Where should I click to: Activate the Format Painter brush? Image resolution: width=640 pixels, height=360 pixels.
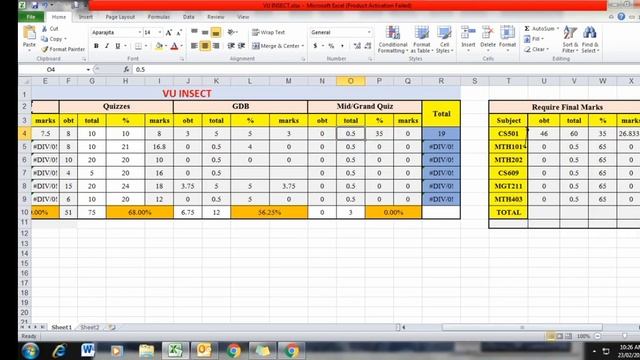point(63,49)
